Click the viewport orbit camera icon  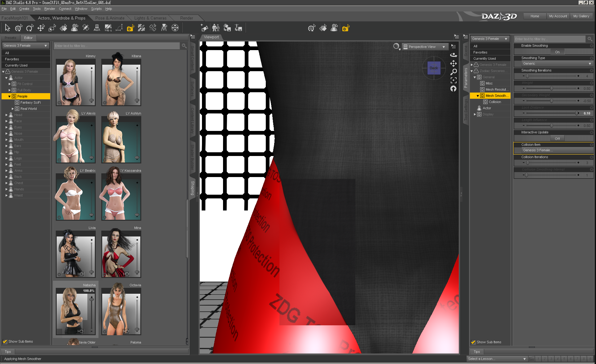pos(454,55)
